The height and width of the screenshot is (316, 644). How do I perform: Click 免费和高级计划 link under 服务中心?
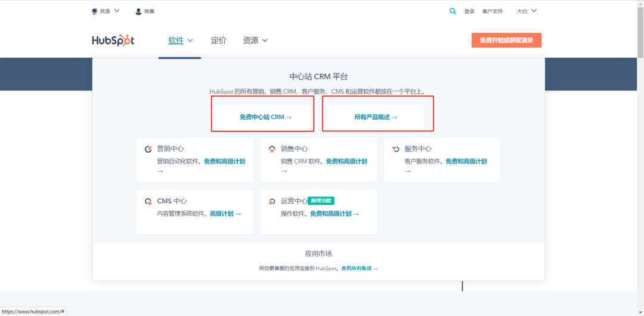466,161
